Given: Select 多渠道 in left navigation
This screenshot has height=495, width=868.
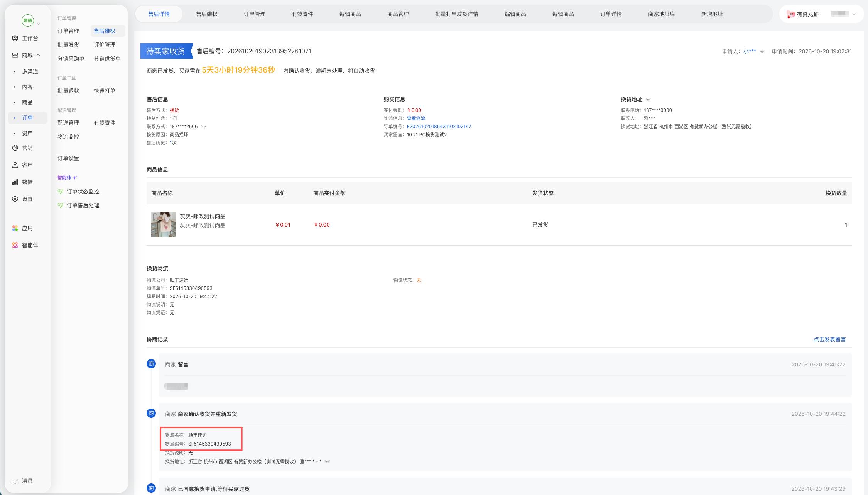Looking at the screenshot, I should coord(30,71).
